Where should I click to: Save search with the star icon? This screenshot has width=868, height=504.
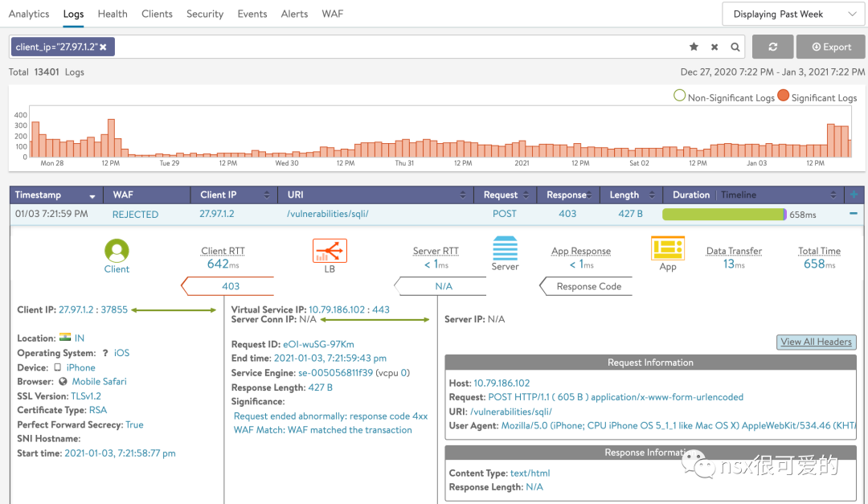pos(694,47)
